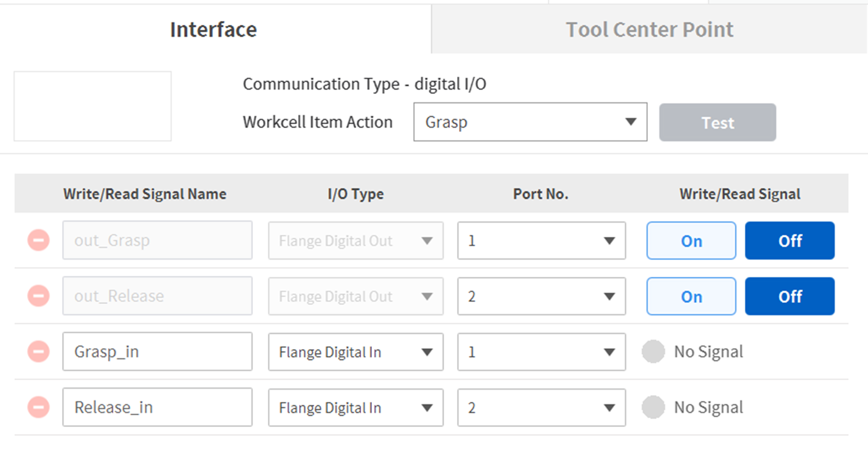868x454 pixels.
Task: Open the Port No. dropdown for out_Release
Action: [x=541, y=296]
